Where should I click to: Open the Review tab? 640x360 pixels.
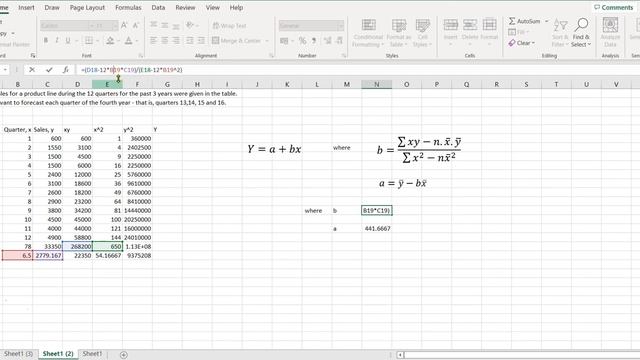pyautogui.click(x=185, y=7)
